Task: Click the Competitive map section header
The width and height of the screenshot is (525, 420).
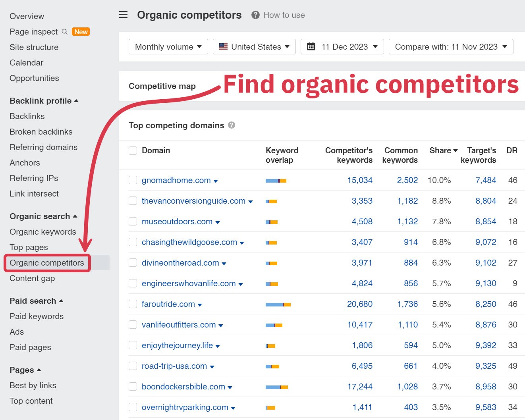Action: click(162, 86)
